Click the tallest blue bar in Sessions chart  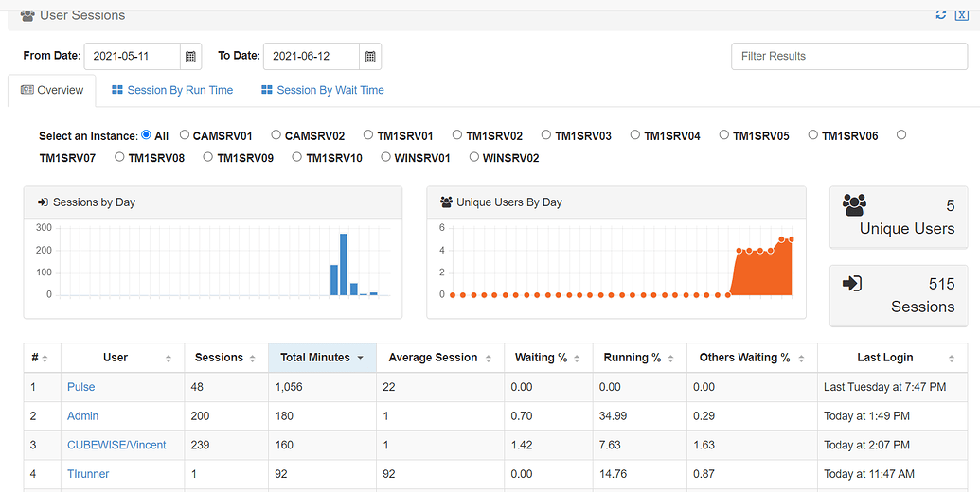coord(344,265)
